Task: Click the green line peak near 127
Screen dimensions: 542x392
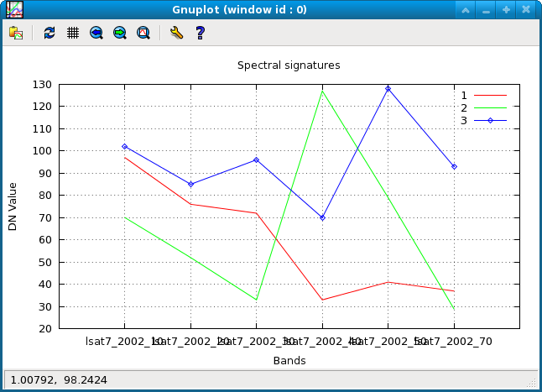Action: pos(322,91)
